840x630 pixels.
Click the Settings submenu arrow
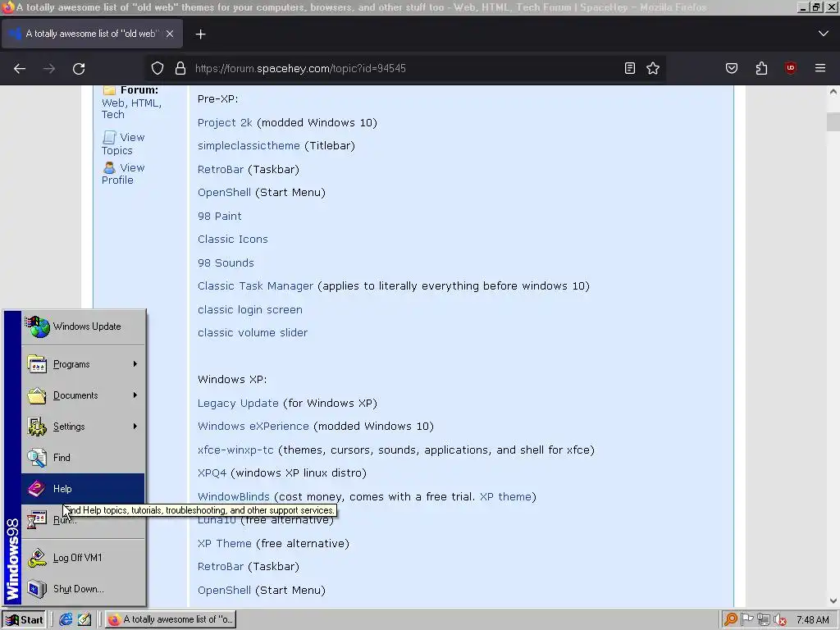[x=135, y=427]
